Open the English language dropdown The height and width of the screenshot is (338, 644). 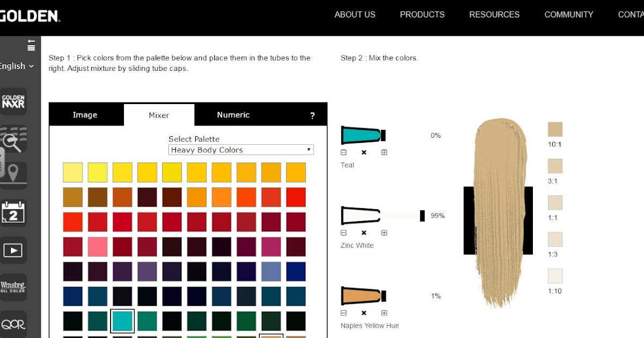(x=16, y=66)
